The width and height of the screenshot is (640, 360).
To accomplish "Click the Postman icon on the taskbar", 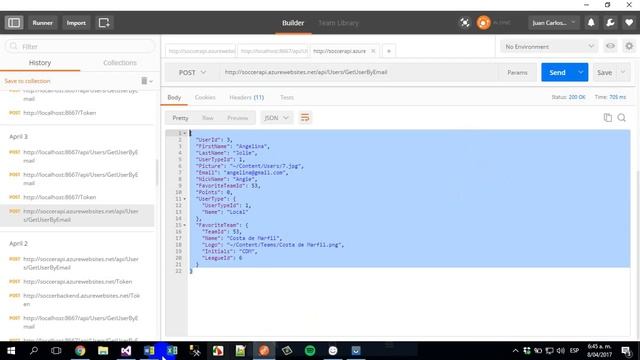I will coord(264,351).
